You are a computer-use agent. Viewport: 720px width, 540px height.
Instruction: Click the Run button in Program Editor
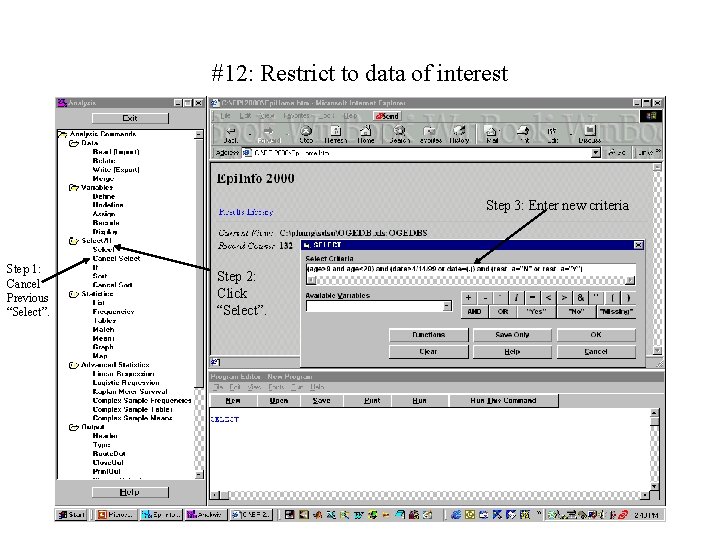pos(419,401)
